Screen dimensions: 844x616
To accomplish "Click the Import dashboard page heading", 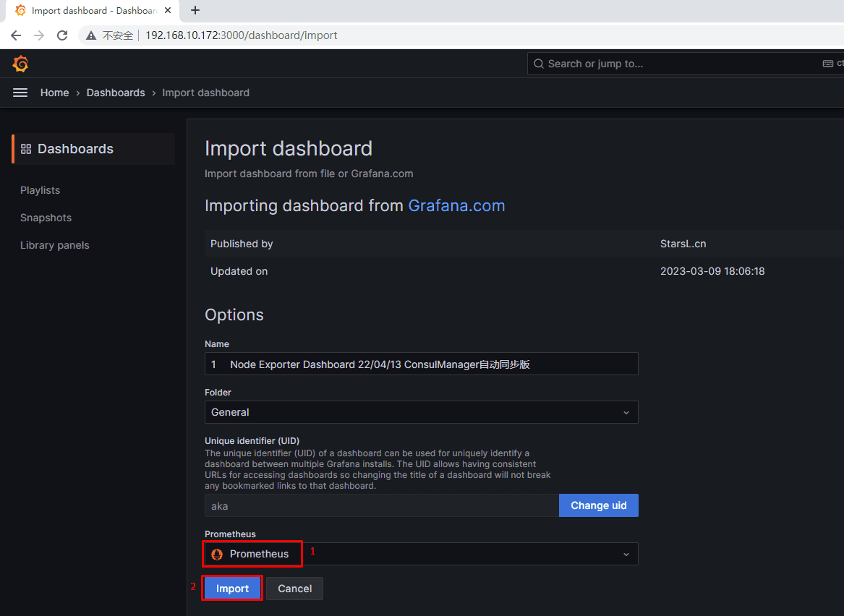I will coord(289,148).
